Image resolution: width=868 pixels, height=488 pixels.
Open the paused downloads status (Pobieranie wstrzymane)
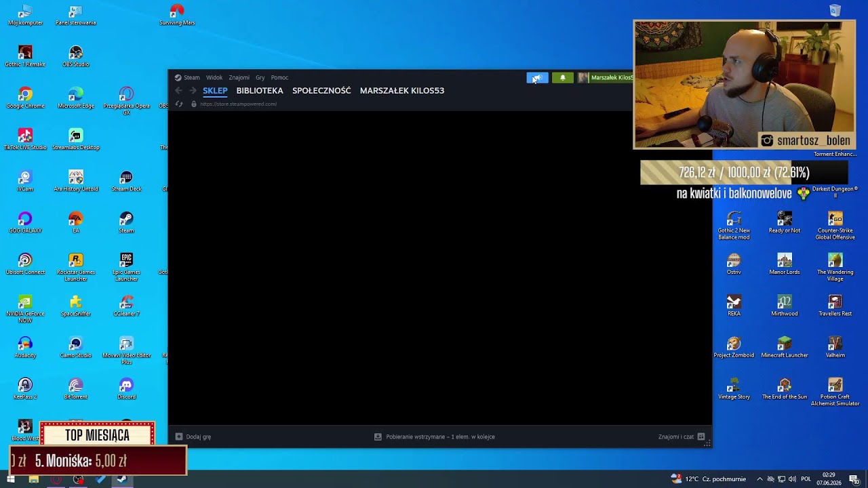[435, 436]
